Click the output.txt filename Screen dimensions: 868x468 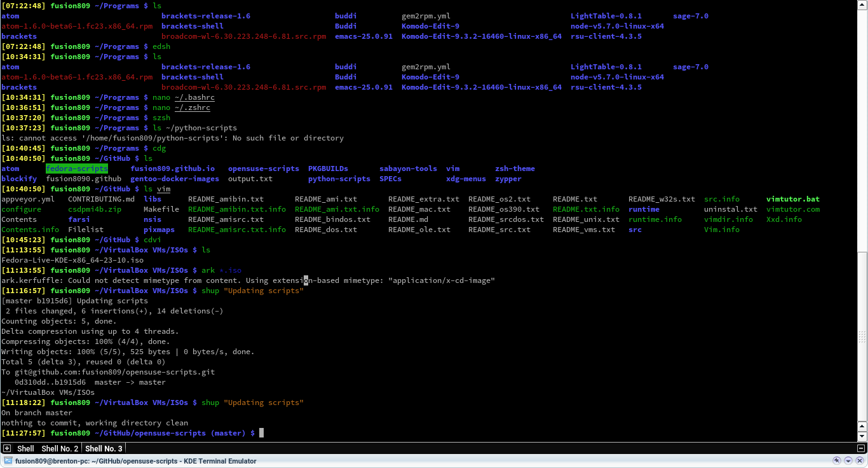tap(250, 179)
